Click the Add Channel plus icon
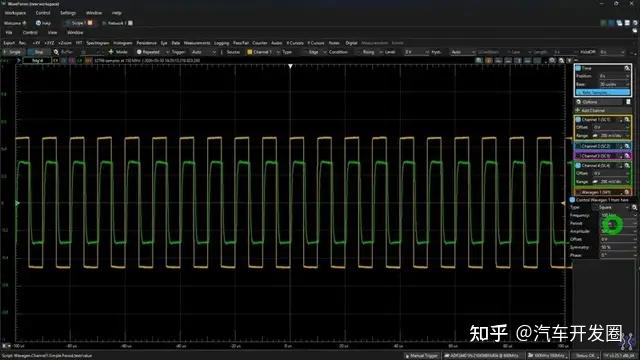Image resolution: width=640 pixels, height=360 pixels. tap(578, 111)
